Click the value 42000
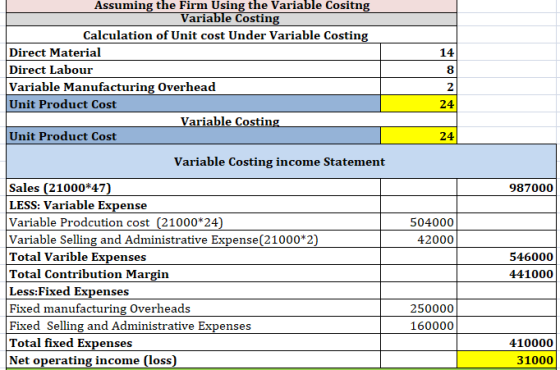The image size is (560, 370). [419, 239]
